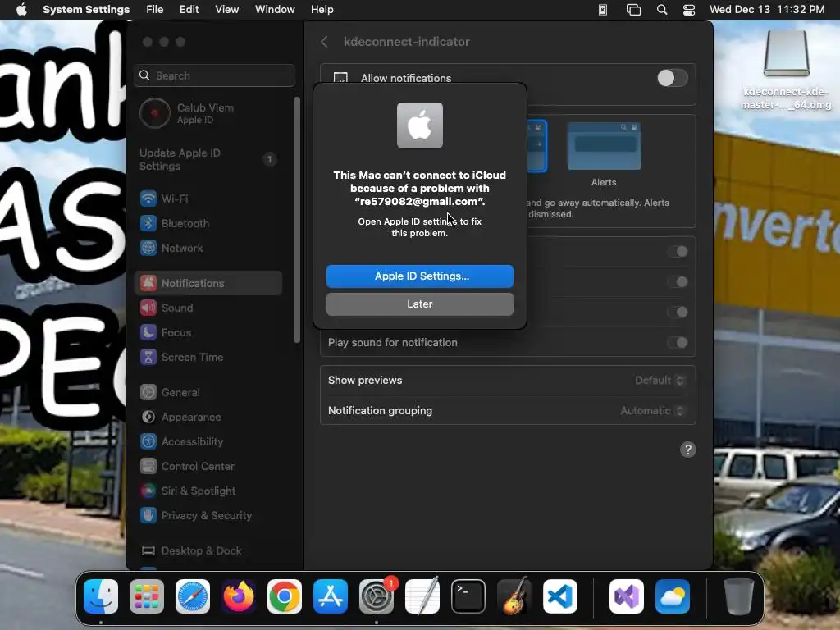Open Visual Studio from the Dock

tap(627, 596)
